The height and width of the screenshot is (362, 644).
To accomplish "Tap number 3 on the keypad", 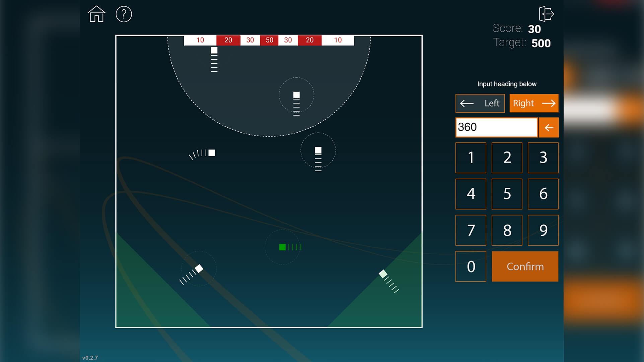I will pyautogui.click(x=543, y=158).
